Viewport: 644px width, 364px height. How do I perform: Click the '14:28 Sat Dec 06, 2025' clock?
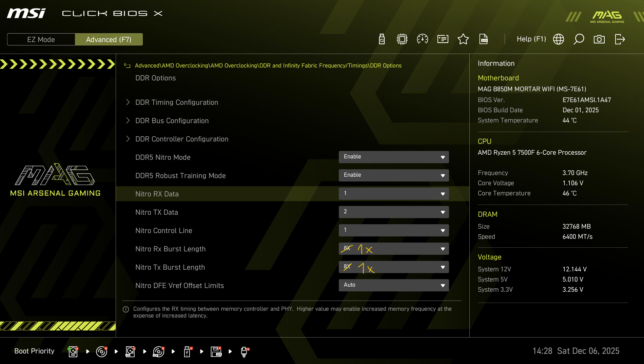tap(576, 351)
